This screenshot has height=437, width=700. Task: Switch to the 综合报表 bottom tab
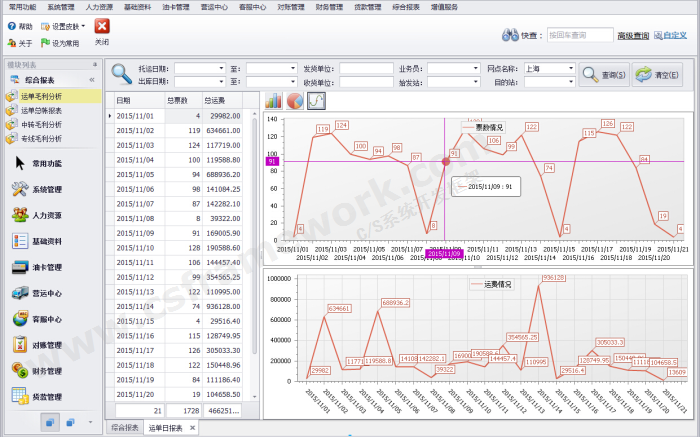pos(124,428)
